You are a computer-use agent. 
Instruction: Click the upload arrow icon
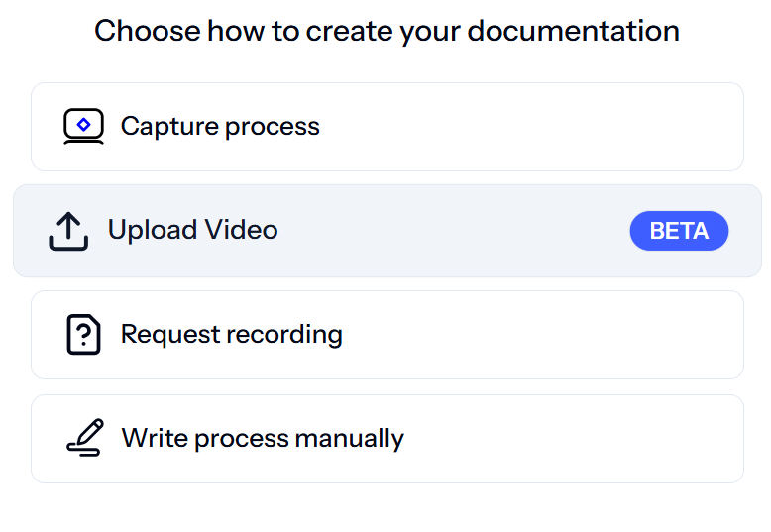(x=68, y=231)
